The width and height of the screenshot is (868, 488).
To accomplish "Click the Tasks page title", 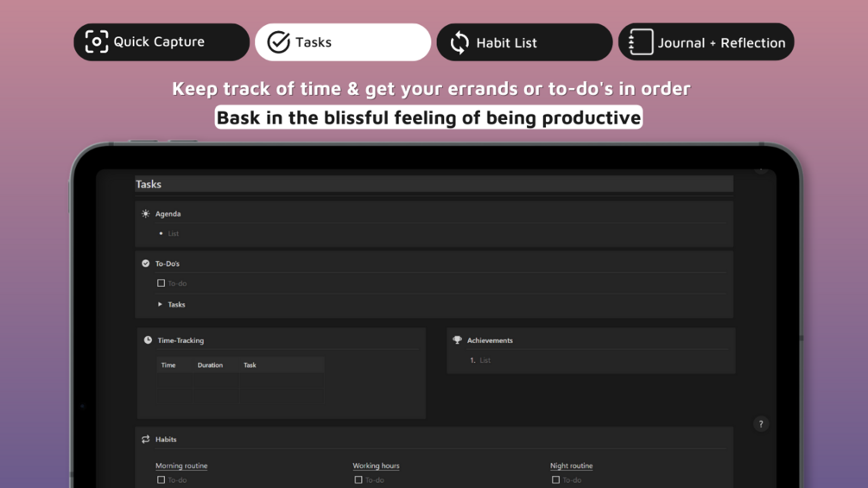I will 149,184.
